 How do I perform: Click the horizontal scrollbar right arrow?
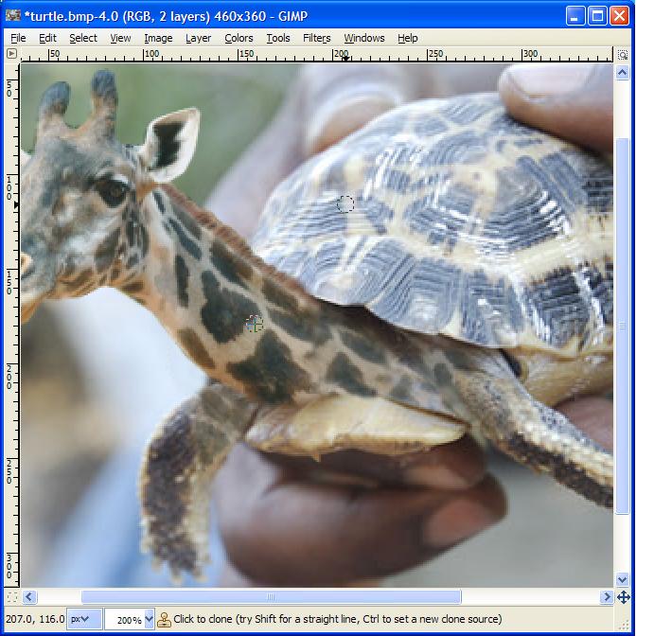tap(606, 597)
